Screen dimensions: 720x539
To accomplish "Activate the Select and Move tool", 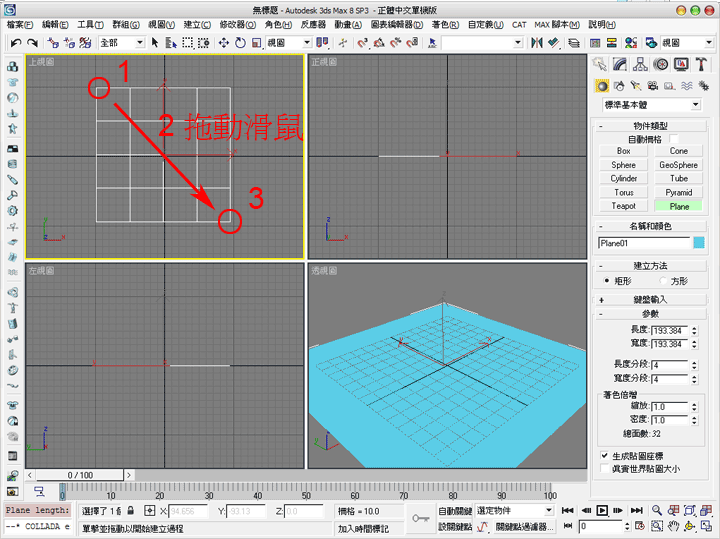I will (224, 43).
